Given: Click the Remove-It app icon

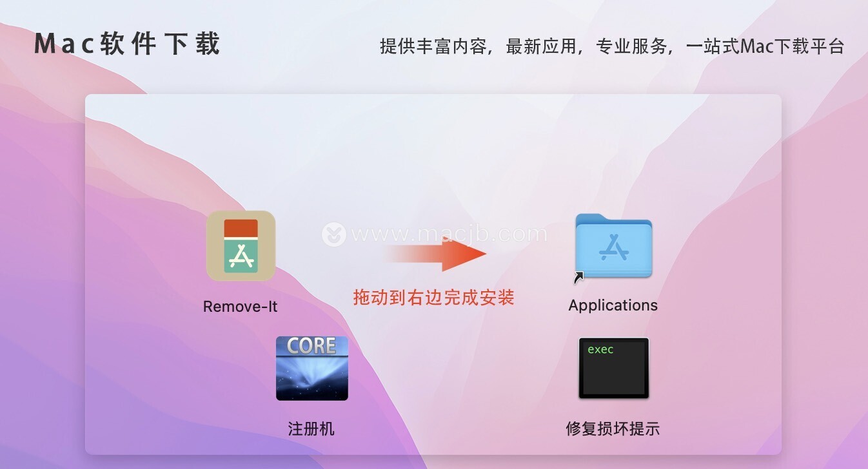Looking at the screenshot, I should tap(241, 246).
